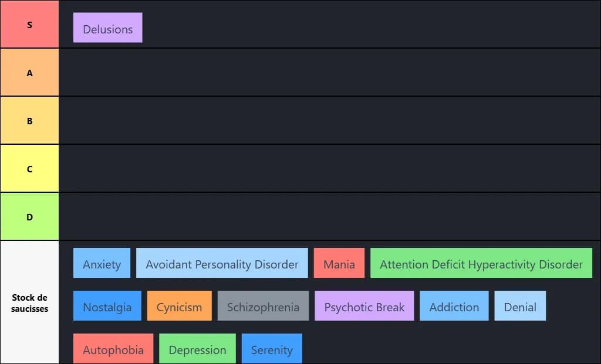The height and width of the screenshot is (364, 601).
Task: Click the S tier label
Action: click(29, 25)
